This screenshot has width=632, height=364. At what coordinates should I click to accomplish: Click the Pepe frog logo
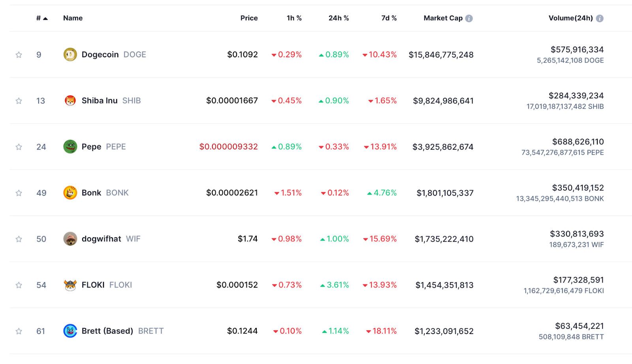coord(70,146)
